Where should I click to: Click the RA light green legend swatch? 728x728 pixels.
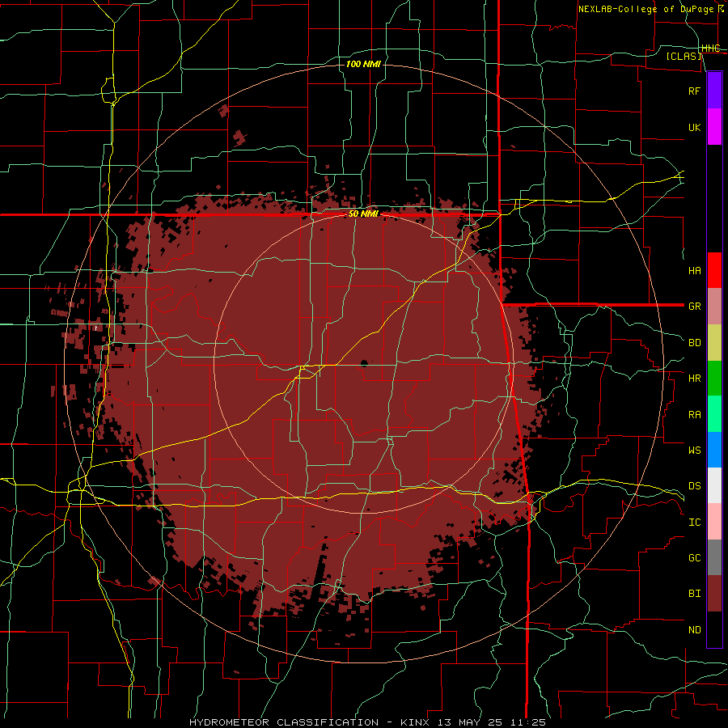tap(714, 414)
